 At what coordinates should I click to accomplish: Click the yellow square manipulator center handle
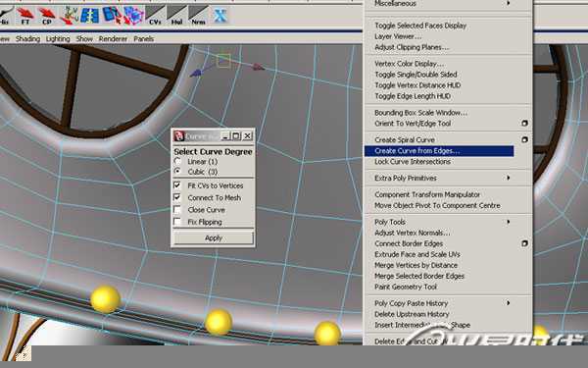223,61
